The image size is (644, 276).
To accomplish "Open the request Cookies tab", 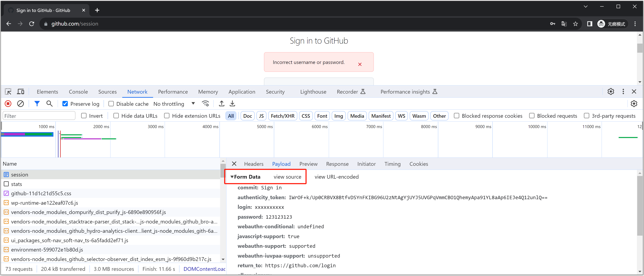I will tap(419, 164).
